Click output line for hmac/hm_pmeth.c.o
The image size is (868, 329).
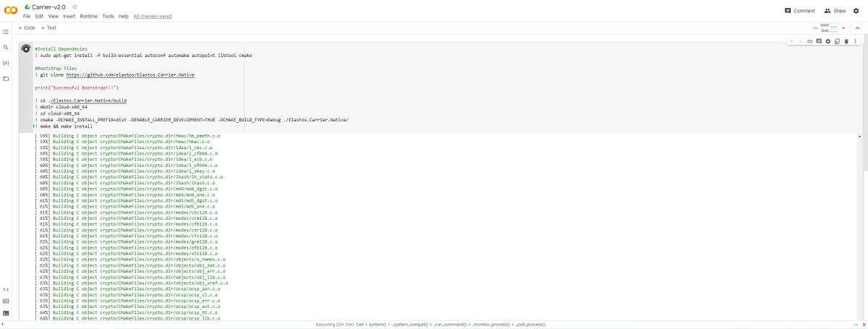point(127,135)
